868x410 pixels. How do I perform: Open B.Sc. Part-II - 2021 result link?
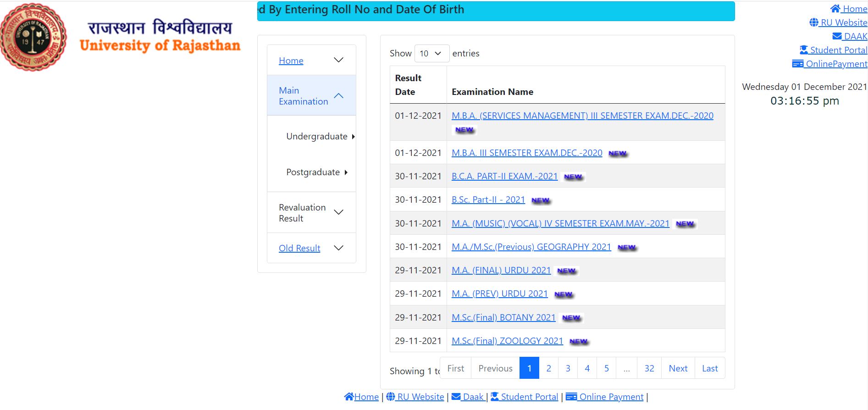(488, 199)
